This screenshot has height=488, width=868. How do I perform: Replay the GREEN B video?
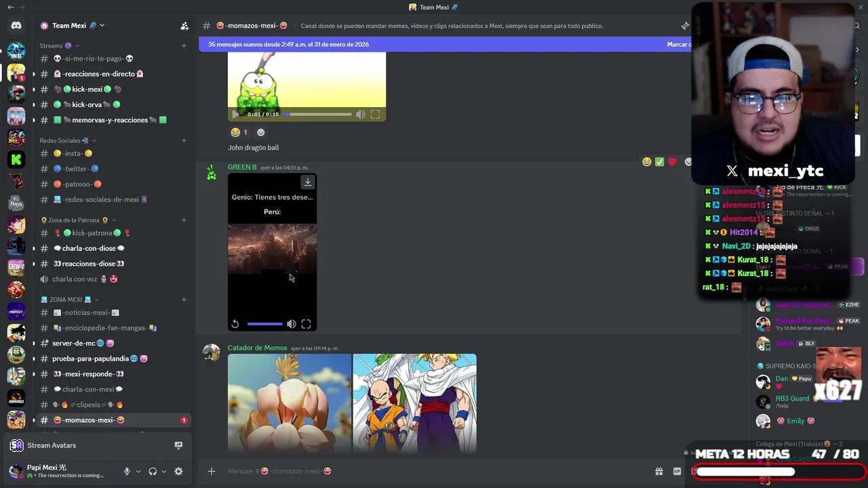point(235,324)
